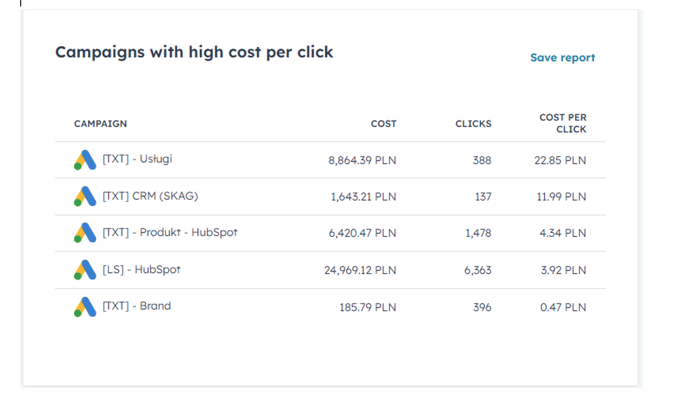Sort by the CAMPAIGN column header
Viewport: 679px width, 402px height.
pyautogui.click(x=100, y=124)
